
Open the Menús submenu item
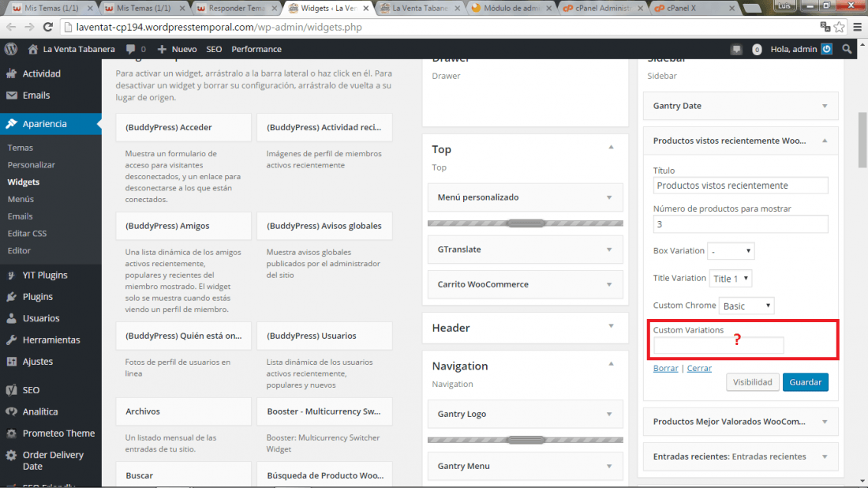click(x=21, y=200)
